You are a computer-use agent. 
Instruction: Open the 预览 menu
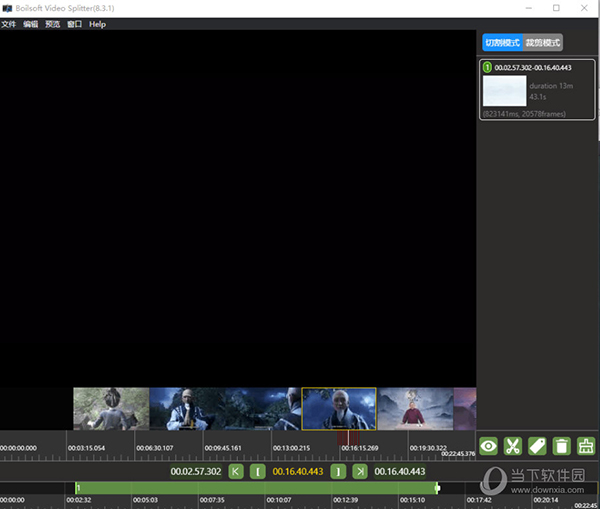click(52, 24)
